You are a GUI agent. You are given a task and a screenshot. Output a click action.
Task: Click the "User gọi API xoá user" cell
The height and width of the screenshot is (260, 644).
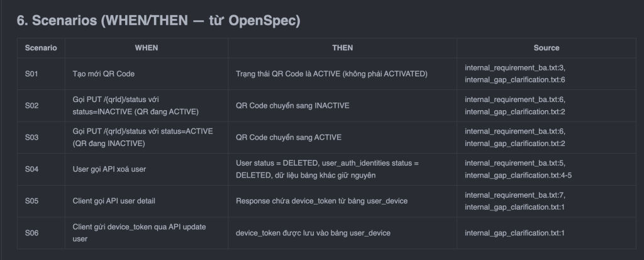(108, 169)
